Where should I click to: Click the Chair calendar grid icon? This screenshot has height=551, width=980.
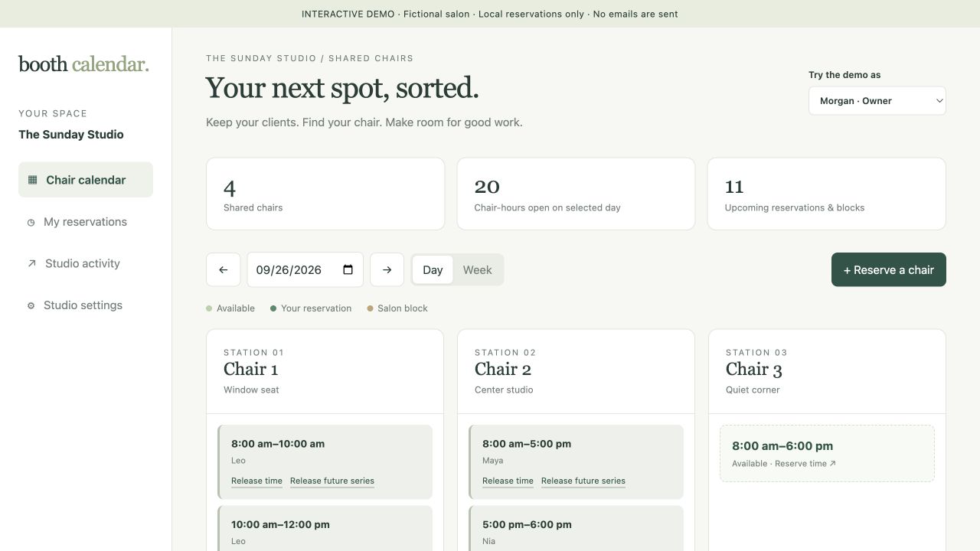(32, 180)
